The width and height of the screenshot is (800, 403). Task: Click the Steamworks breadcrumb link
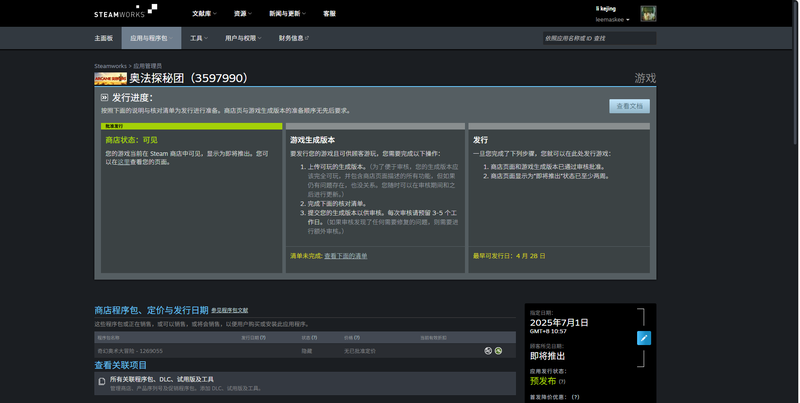click(x=110, y=66)
